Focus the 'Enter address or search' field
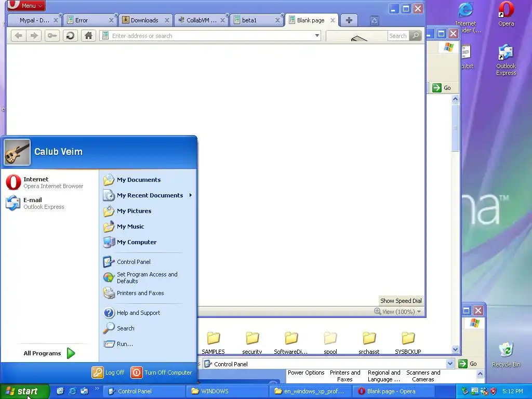Screen dimensions: 532x399 pos(210,36)
